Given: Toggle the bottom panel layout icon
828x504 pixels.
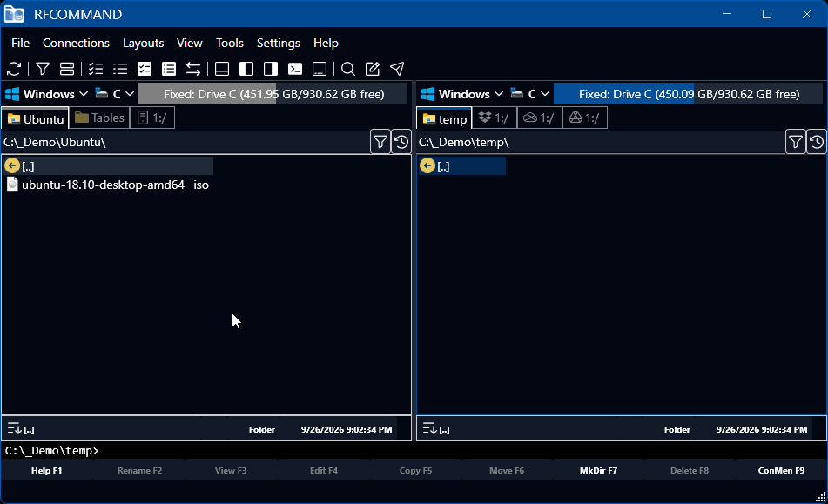Looking at the screenshot, I should click(x=222, y=69).
